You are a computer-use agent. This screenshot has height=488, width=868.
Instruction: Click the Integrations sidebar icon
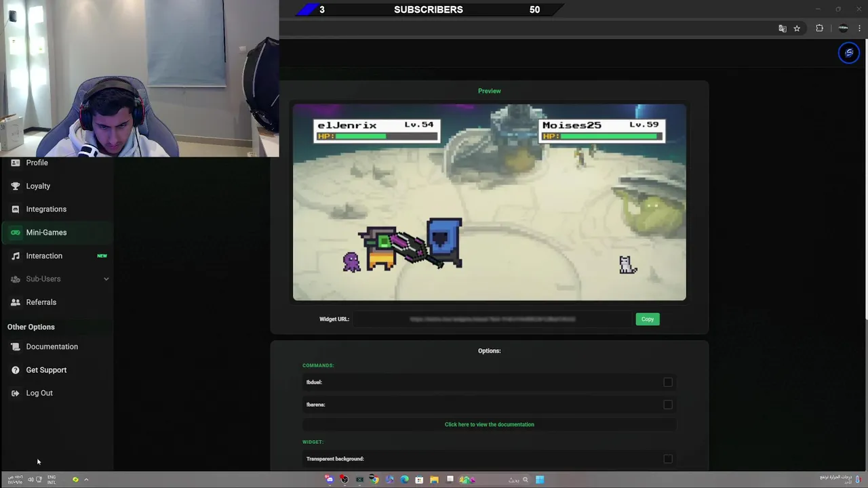[x=16, y=209]
